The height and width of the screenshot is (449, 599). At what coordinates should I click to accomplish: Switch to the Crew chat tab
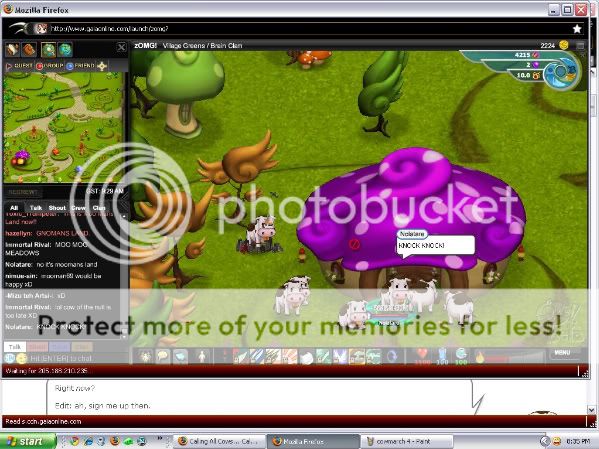[79, 208]
